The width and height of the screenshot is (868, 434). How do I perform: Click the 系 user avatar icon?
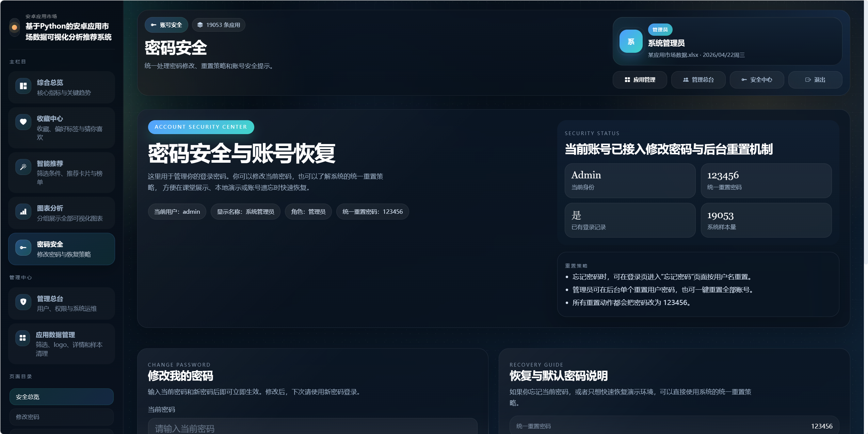pos(631,42)
